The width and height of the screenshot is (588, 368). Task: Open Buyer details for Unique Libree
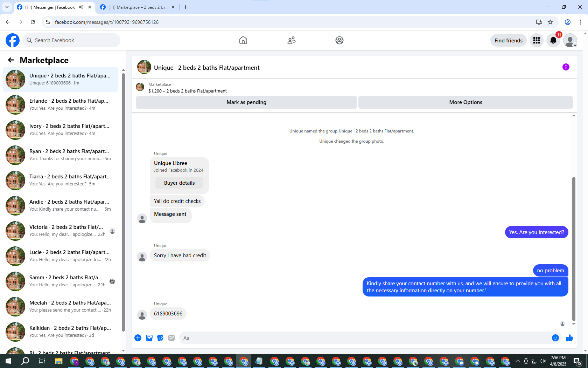pos(179,183)
